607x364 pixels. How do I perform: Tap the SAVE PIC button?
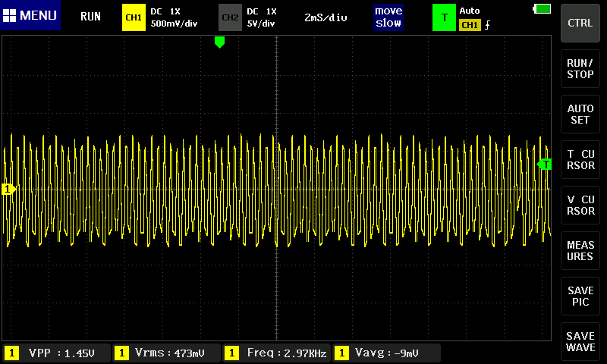click(580, 296)
